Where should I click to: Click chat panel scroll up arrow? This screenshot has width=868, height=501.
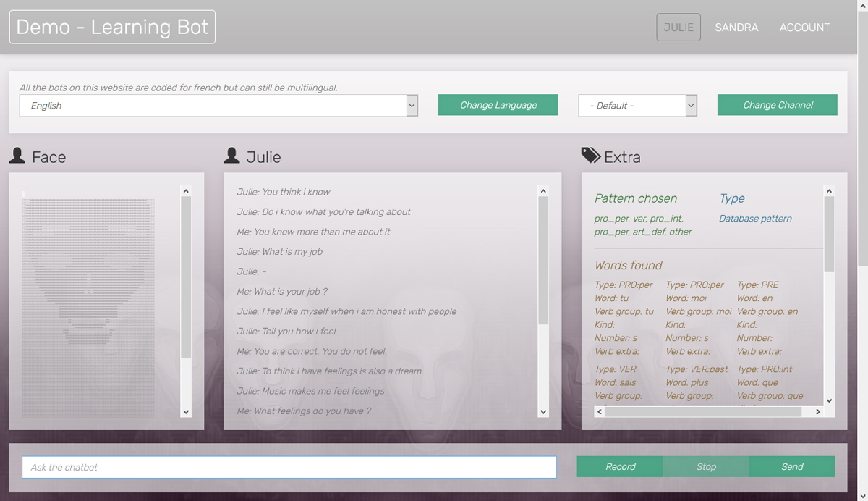click(x=543, y=192)
